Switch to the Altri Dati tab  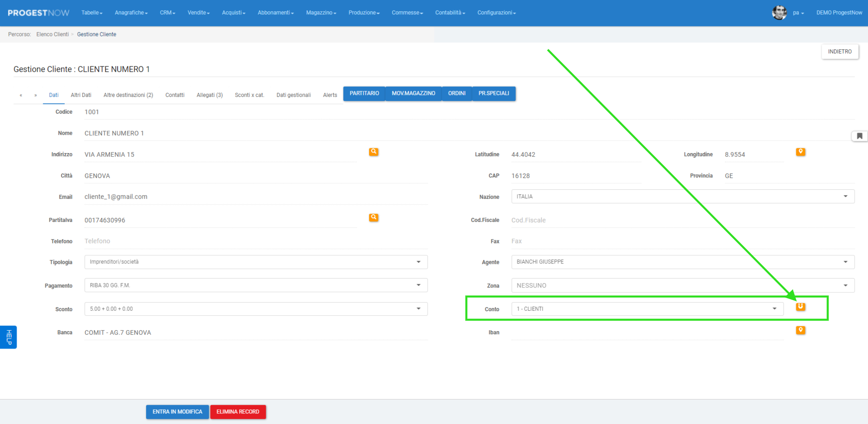81,95
